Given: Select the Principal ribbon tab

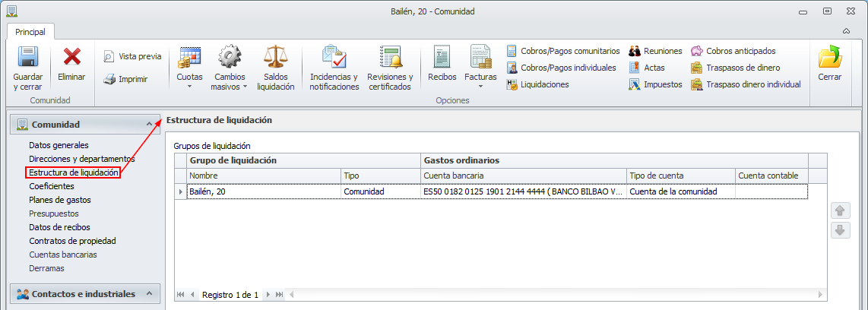Looking at the screenshot, I should [x=30, y=32].
